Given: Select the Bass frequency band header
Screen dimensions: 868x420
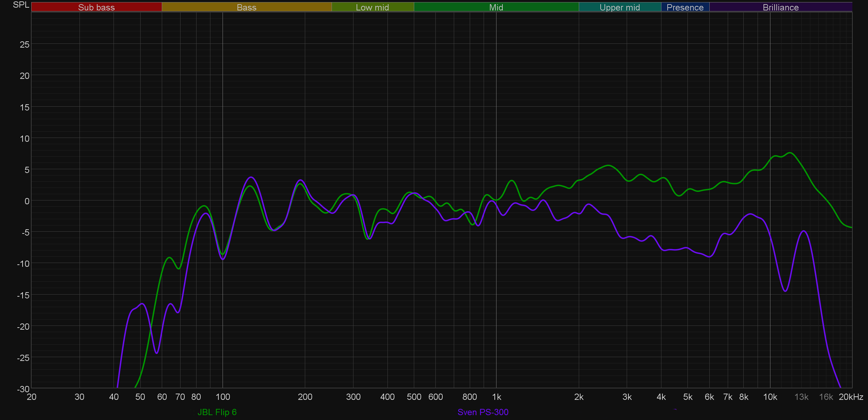Looking at the screenshot, I should [247, 7].
